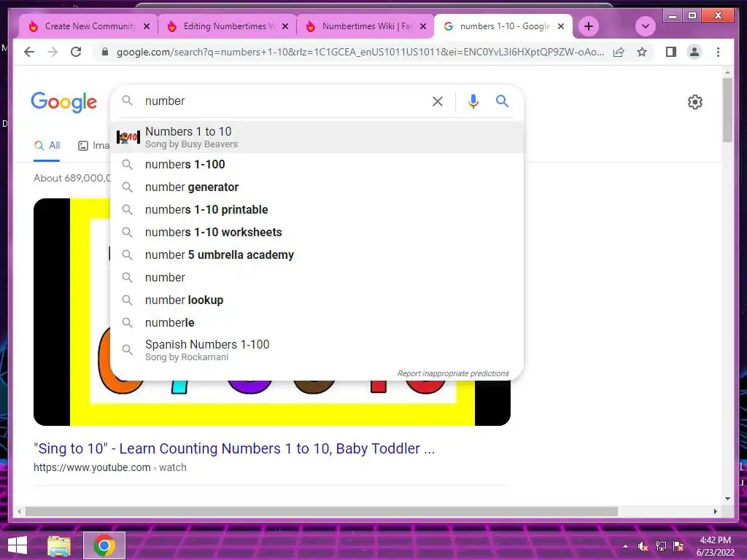Close the Numbertimes Wiki tab

(423, 26)
